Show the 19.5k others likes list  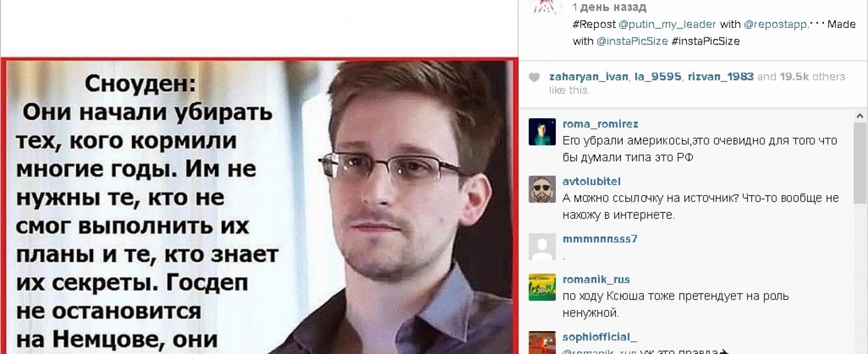tap(812, 77)
